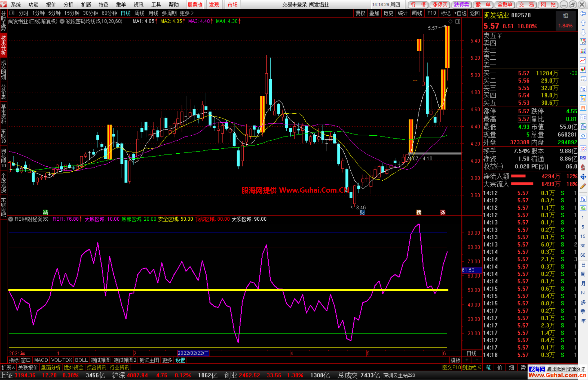Switch to 5-minute period in right sidebar
588x380 pixels.
tap(583, 227)
